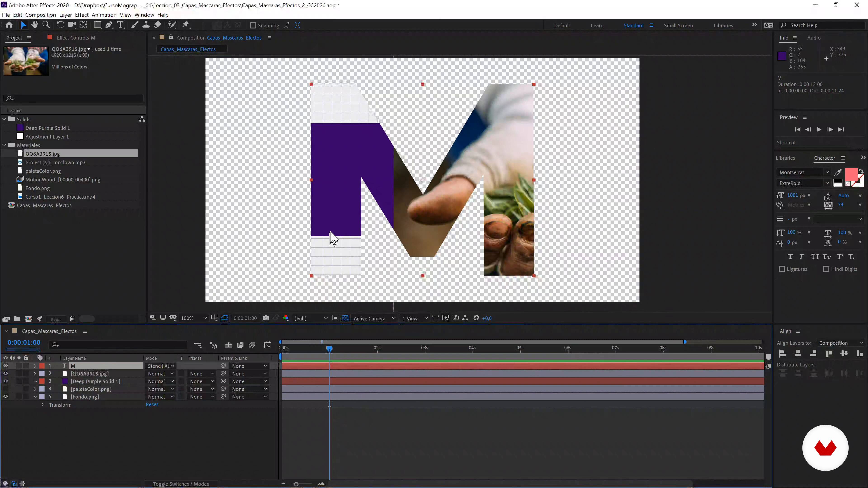Jump to the first frame in Preview
868x488 pixels.
click(x=797, y=130)
